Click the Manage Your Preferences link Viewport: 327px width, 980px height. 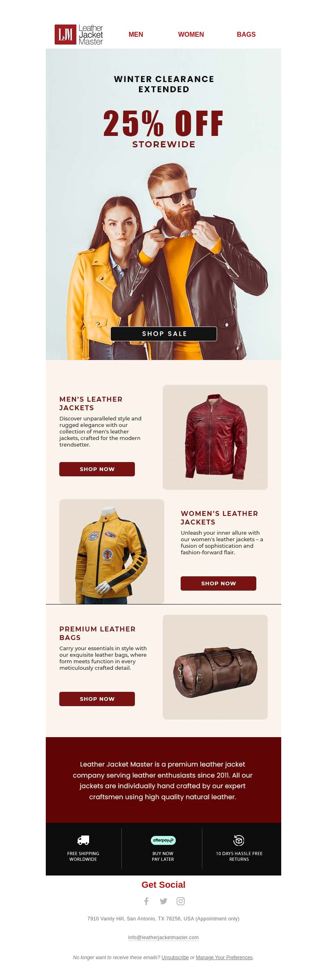pyautogui.click(x=224, y=957)
